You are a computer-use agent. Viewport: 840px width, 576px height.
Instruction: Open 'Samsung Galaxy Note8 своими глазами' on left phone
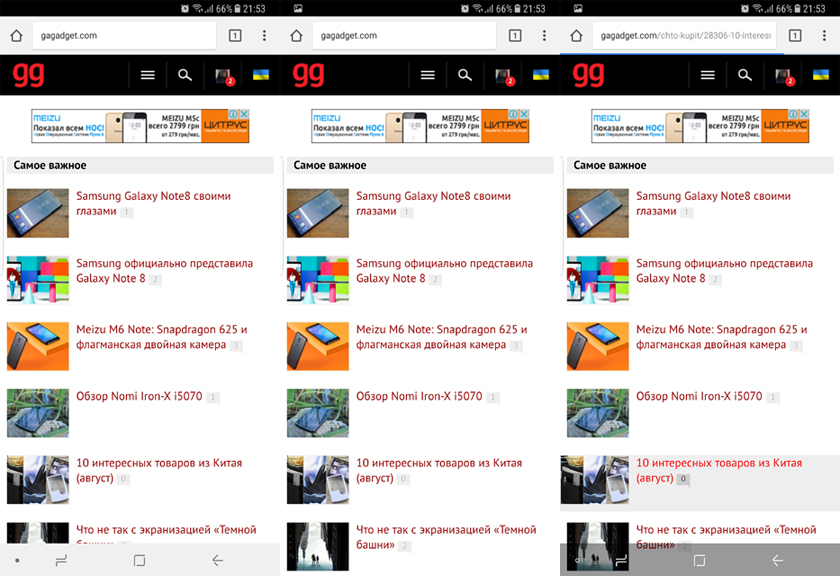153,204
